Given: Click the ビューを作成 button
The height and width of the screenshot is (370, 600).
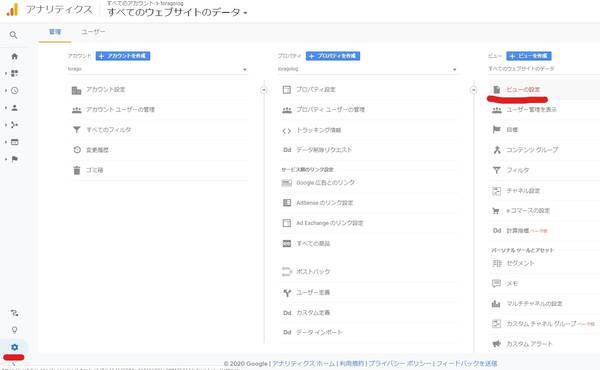Looking at the screenshot, I should click(x=529, y=56).
